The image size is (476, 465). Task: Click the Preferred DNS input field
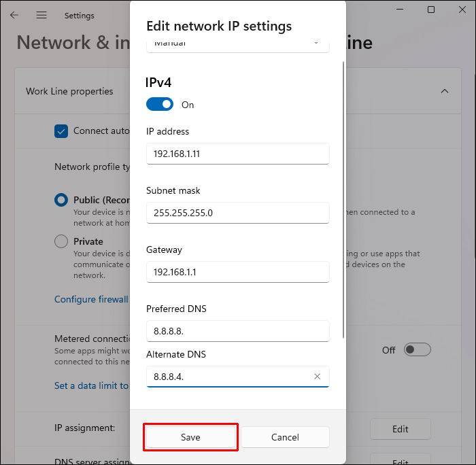(237, 331)
